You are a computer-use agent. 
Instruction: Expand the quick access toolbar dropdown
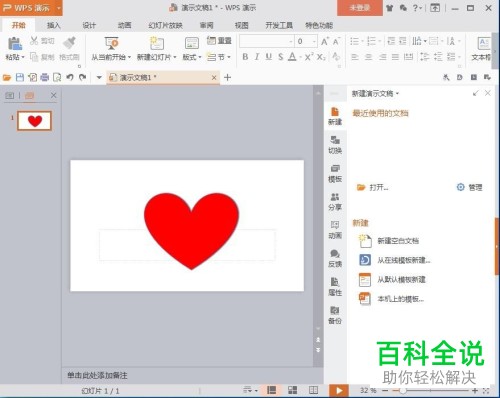(x=99, y=78)
